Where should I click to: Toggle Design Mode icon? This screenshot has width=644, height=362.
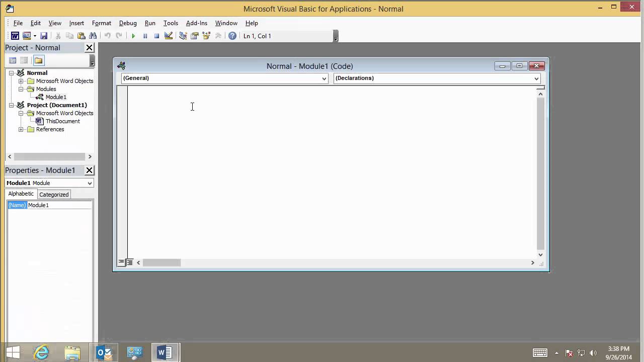tap(169, 36)
